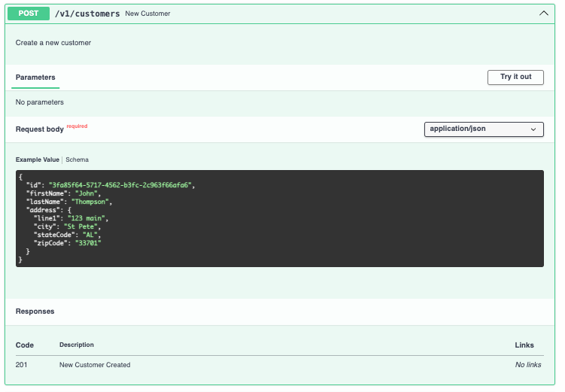Screen dimensions: 565x392
Task: Collapse the operation with the top-right chevron
Action: 544,14
